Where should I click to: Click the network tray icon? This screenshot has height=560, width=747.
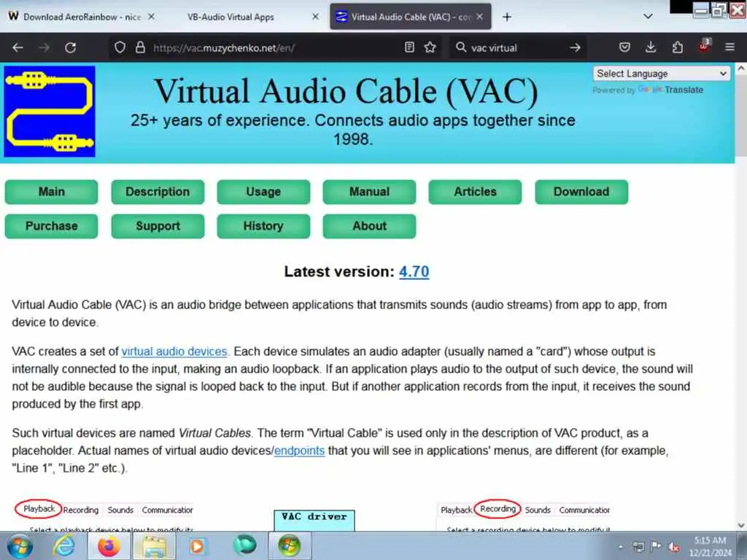coord(638,547)
